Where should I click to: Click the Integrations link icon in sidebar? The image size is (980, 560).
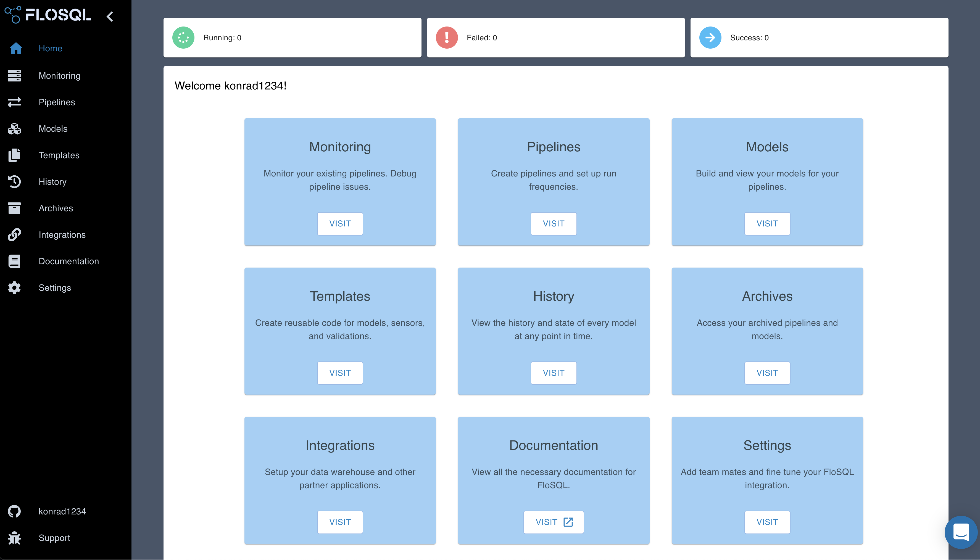pos(15,235)
